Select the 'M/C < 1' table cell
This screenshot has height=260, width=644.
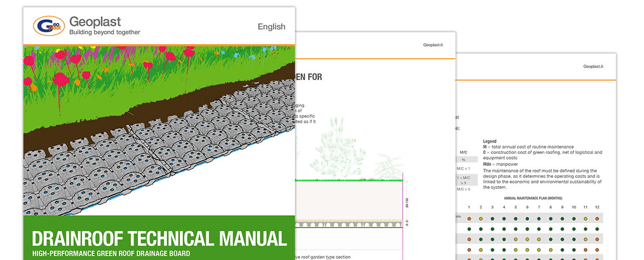(x=463, y=168)
